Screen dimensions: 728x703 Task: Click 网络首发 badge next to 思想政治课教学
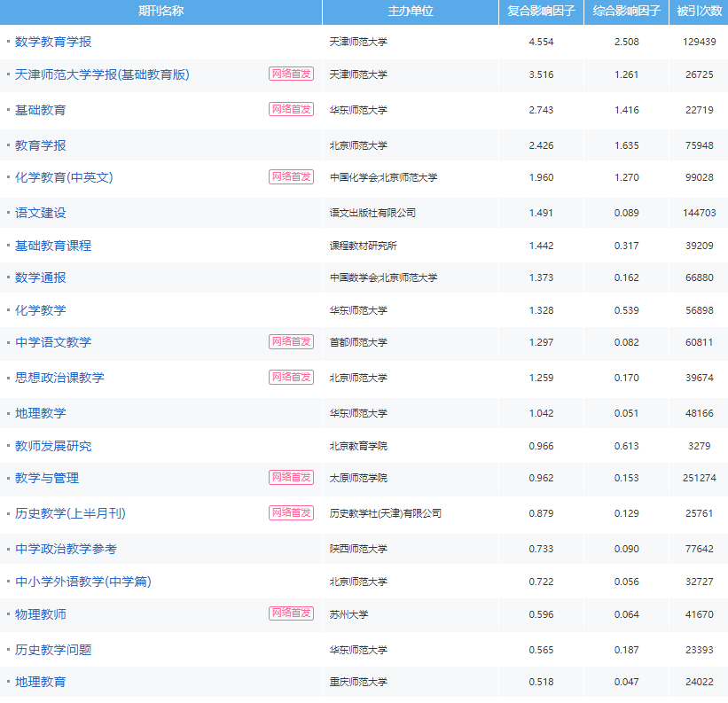click(291, 377)
